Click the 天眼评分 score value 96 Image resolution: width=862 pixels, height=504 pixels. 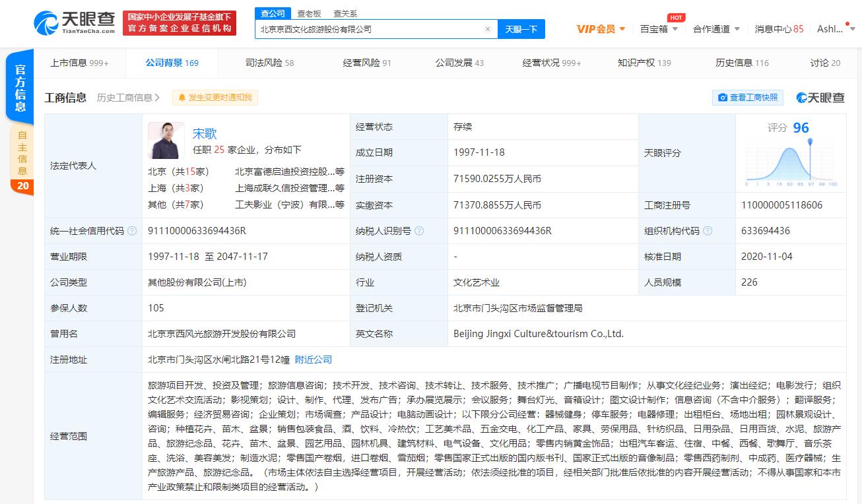[x=801, y=128]
